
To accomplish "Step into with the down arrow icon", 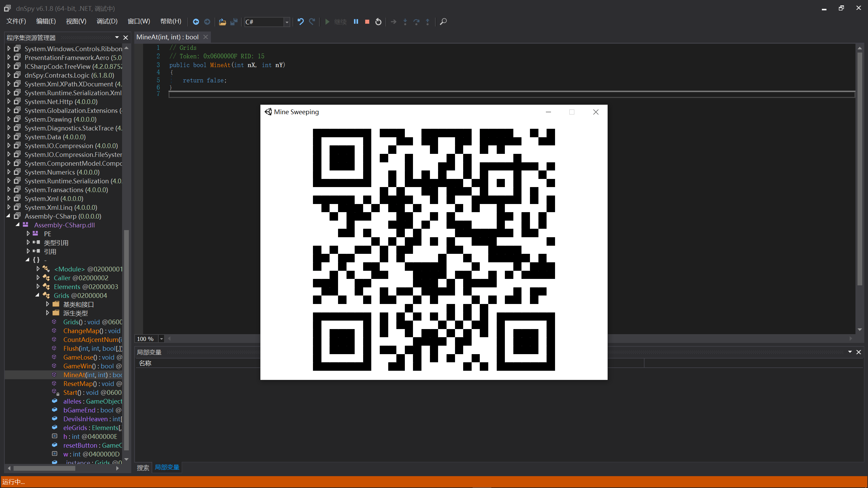I will [405, 22].
